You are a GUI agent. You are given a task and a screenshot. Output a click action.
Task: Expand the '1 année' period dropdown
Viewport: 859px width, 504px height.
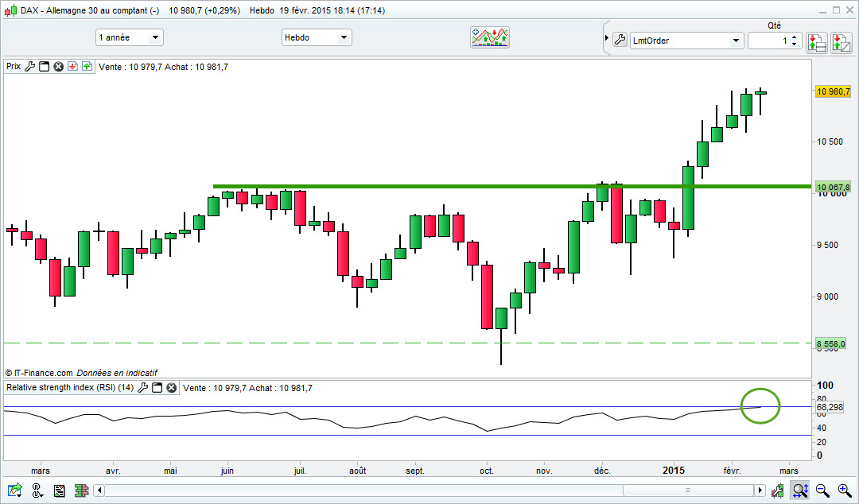point(130,37)
